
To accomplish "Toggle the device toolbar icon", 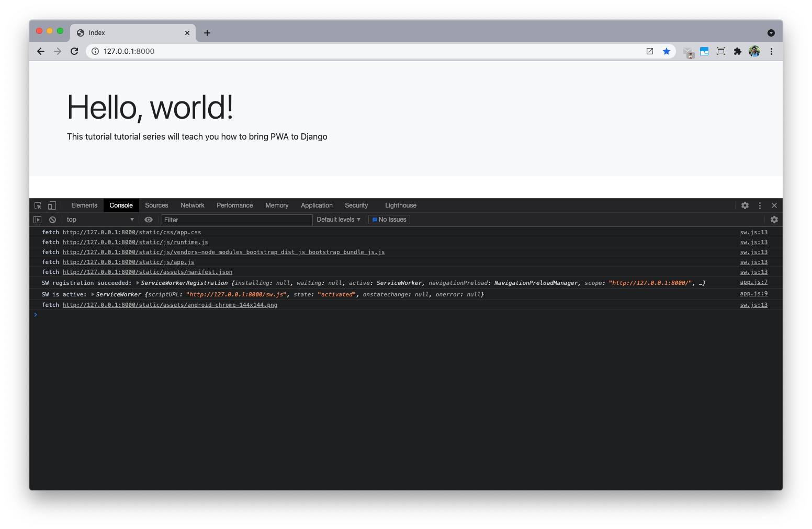I will point(52,205).
